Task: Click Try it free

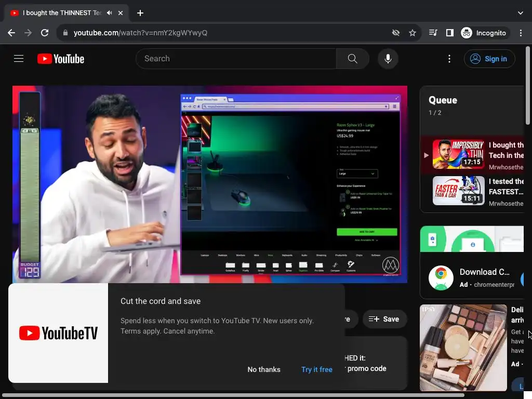Action: tap(317, 369)
